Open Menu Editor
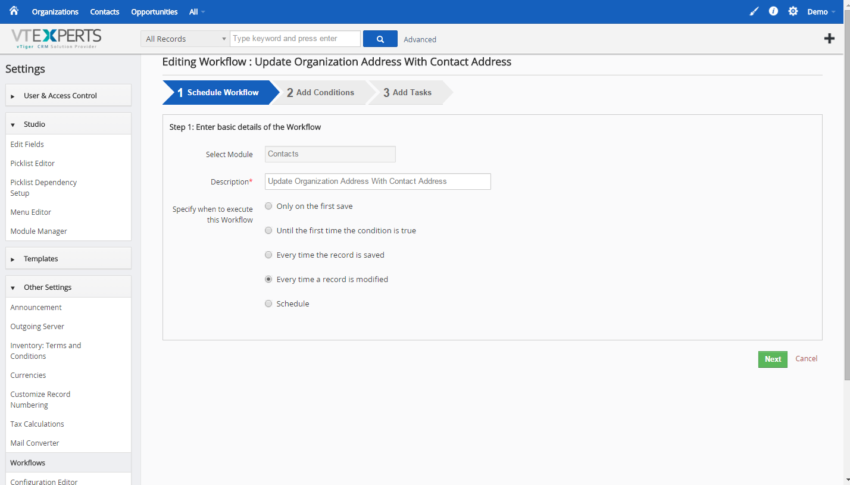 point(30,212)
